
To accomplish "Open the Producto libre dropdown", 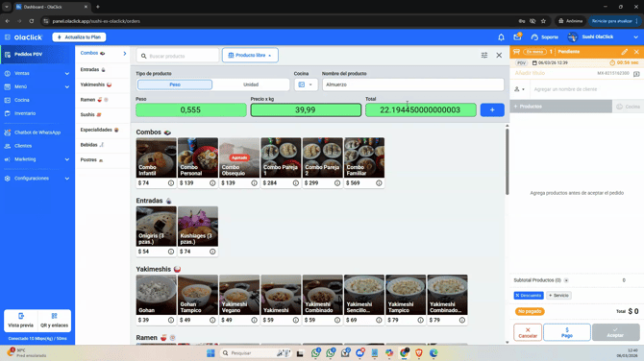I will click(250, 55).
